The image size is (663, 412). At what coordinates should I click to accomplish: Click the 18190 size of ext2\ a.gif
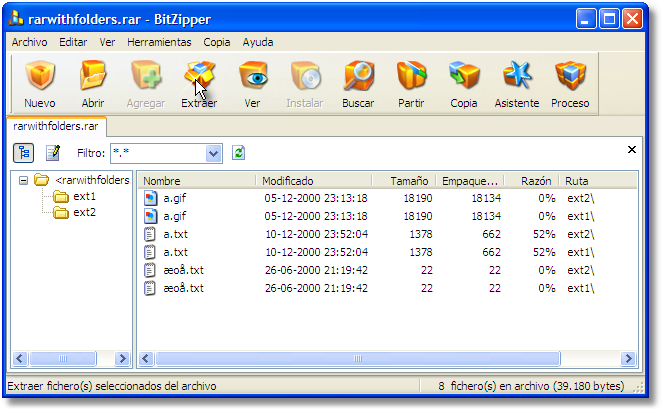coord(418,198)
